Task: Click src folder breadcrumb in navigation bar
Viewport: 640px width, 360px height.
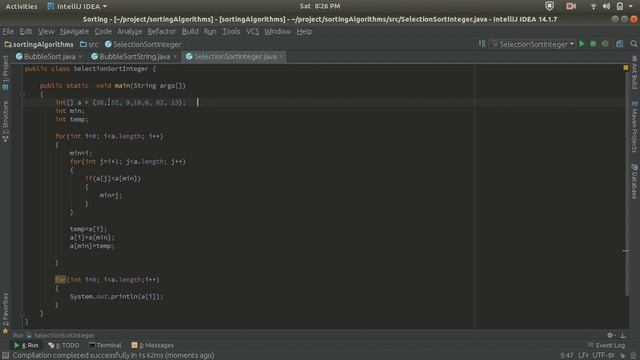Action: [x=89, y=44]
